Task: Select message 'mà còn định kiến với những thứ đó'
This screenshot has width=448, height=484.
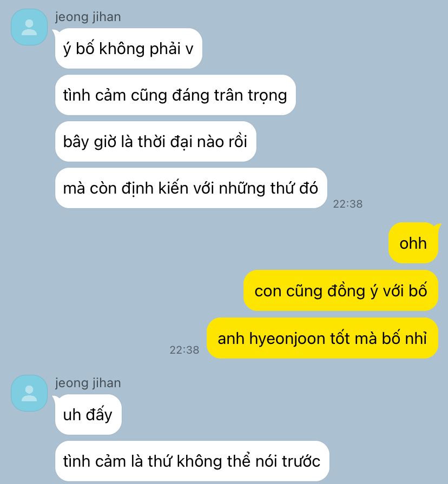Action: click(x=191, y=188)
